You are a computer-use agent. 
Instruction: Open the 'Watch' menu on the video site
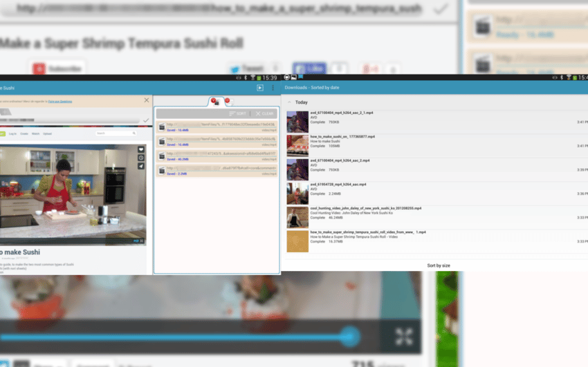click(x=35, y=133)
